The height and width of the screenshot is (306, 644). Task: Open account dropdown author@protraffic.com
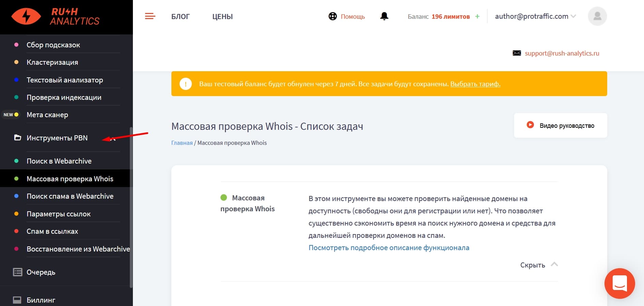coord(535,16)
